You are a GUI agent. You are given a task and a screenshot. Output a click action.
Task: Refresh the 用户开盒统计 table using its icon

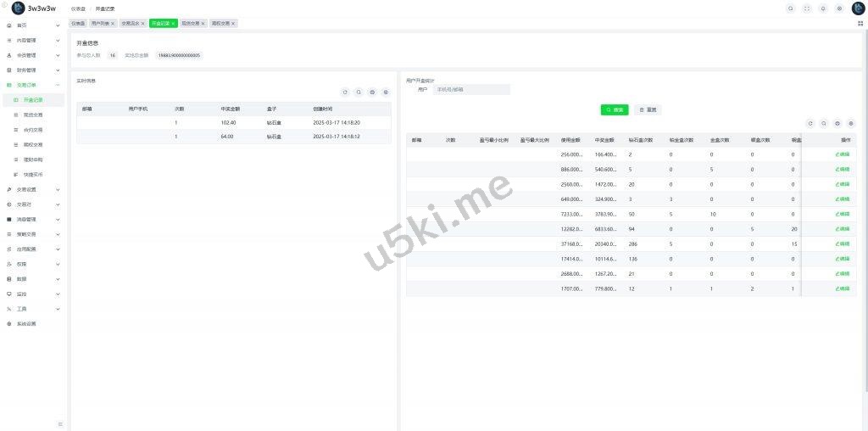pos(810,123)
